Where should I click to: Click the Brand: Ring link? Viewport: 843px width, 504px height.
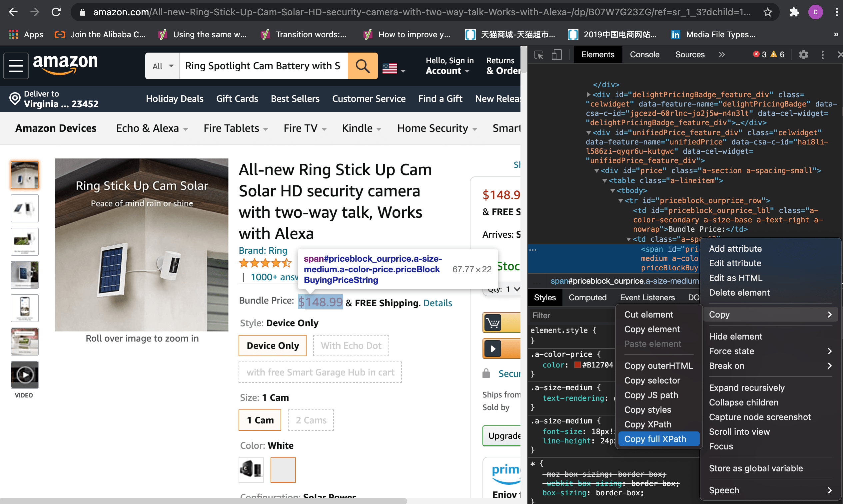tap(263, 251)
